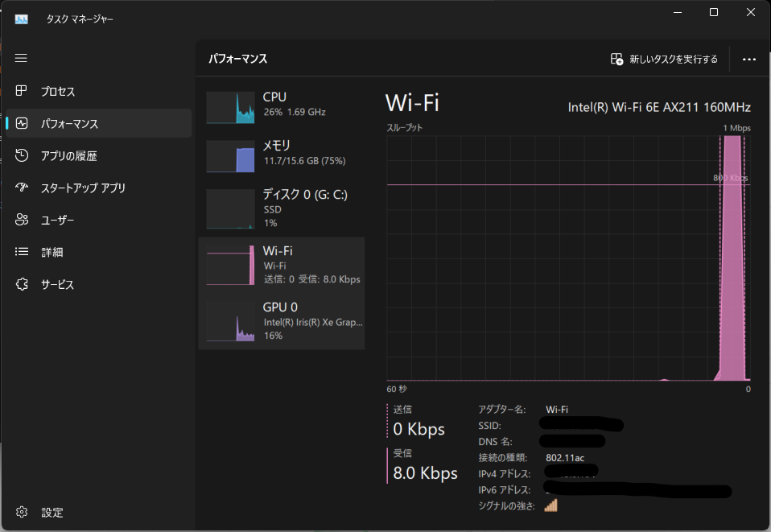Open スタートアップ アプリ page
The height and width of the screenshot is (532, 771).
[x=99, y=188]
